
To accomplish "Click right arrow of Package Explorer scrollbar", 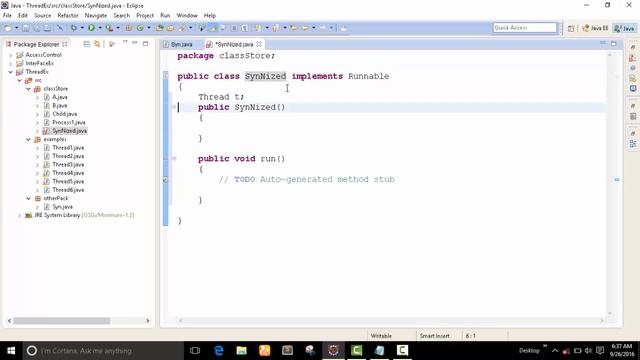I will click(x=148, y=321).
